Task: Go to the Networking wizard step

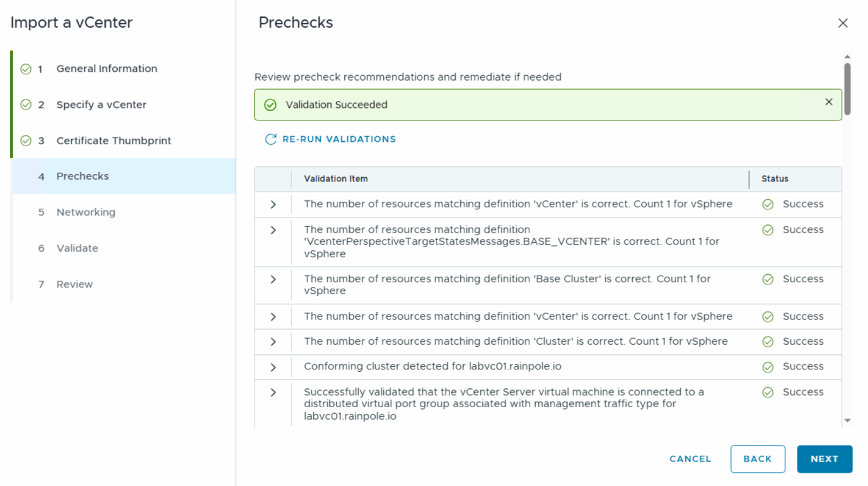Action: coord(86,212)
